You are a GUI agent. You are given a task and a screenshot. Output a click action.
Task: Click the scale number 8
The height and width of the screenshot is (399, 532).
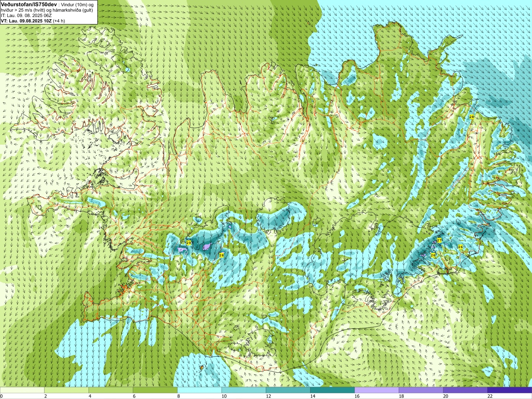[178, 396]
